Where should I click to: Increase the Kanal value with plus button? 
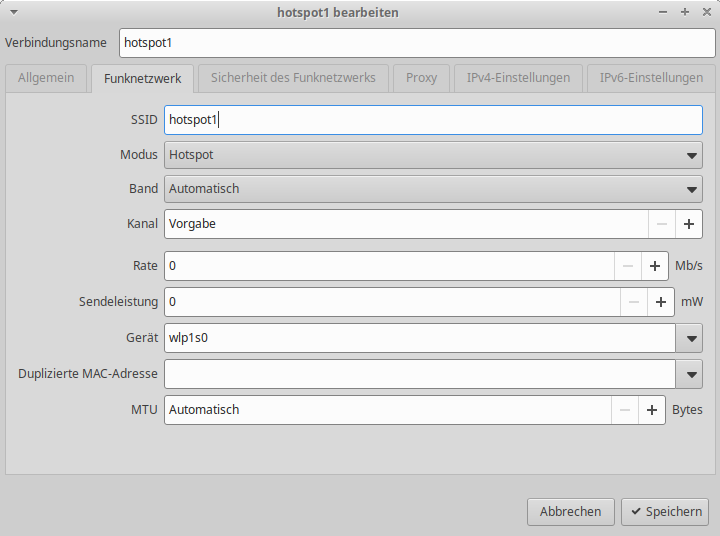point(689,224)
